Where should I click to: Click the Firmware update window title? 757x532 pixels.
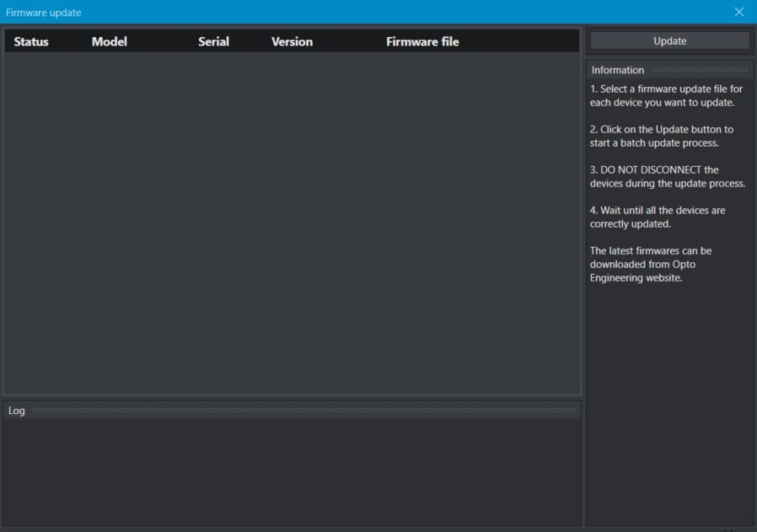tap(44, 13)
